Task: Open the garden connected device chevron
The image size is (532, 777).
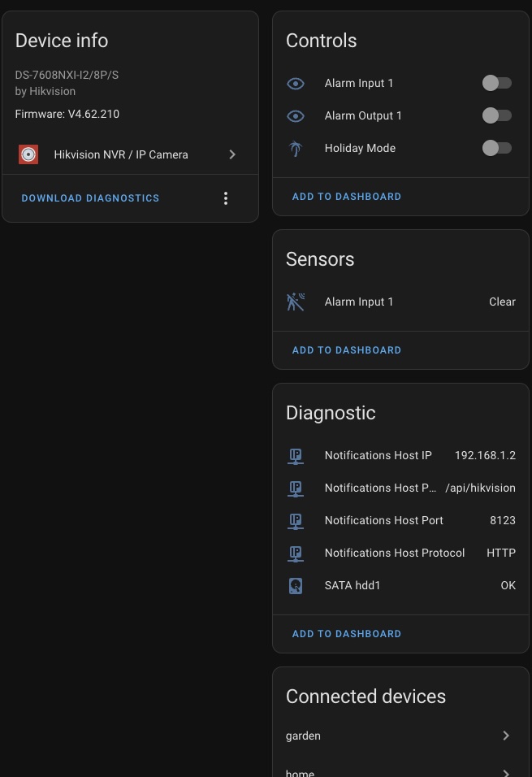Action: pos(506,736)
